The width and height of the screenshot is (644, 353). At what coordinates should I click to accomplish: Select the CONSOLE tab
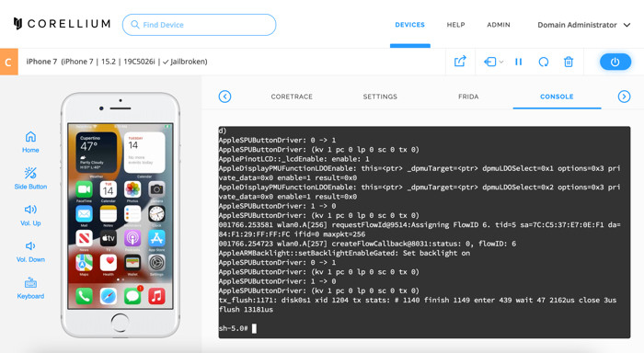tap(557, 97)
